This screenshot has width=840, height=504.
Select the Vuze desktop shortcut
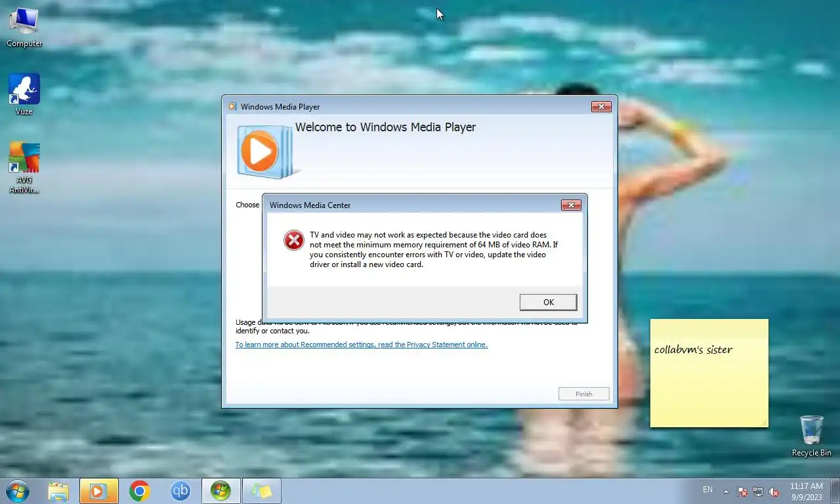[x=24, y=94]
